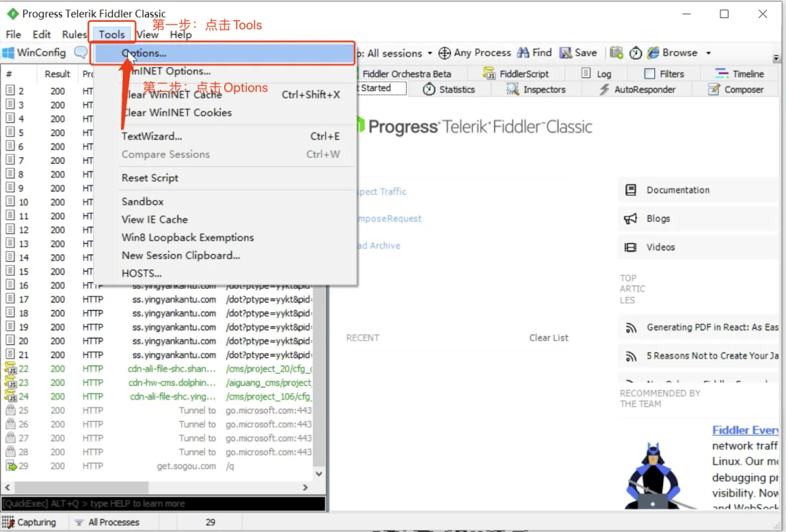Click the Inspectors magnifier icon
Image resolution: width=786 pixels, height=532 pixels.
(x=512, y=90)
